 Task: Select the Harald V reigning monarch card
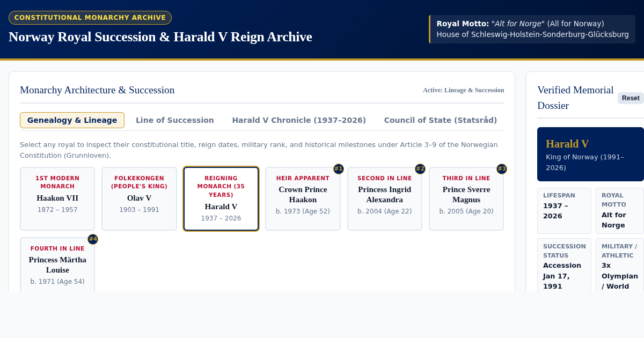click(x=221, y=199)
